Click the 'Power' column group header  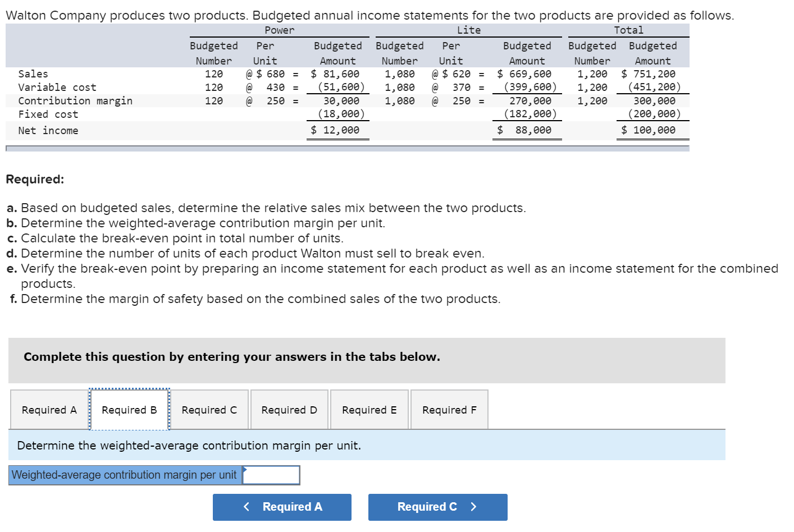[x=280, y=30]
